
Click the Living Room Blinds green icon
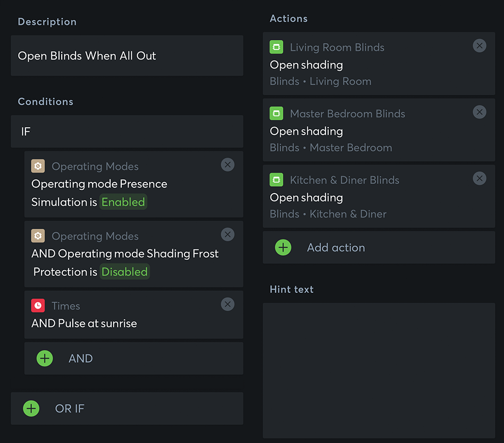(276, 47)
